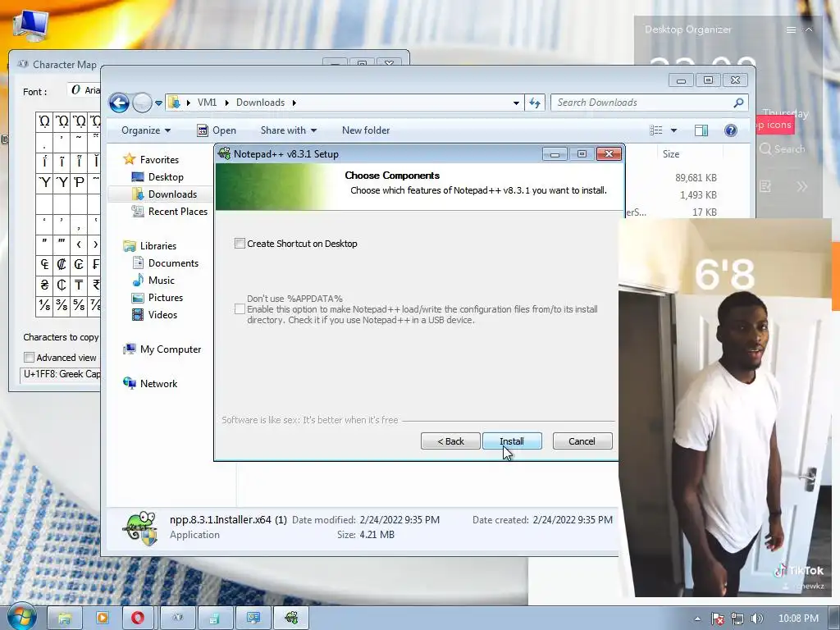The width and height of the screenshot is (840, 630).
Task: Click the 17 KB size entry
Action: (x=704, y=212)
